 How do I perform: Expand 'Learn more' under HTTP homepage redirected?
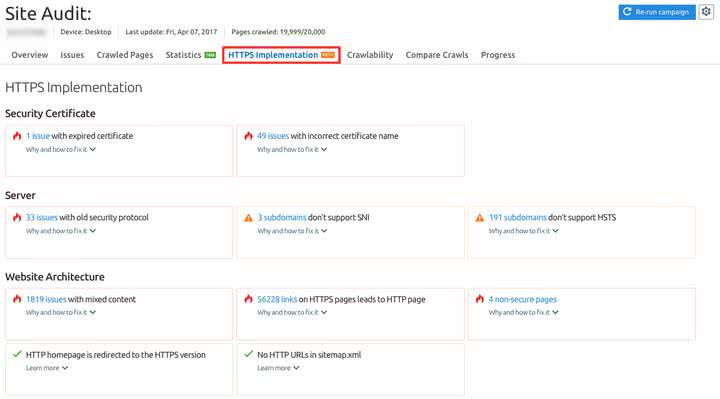coord(47,368)
